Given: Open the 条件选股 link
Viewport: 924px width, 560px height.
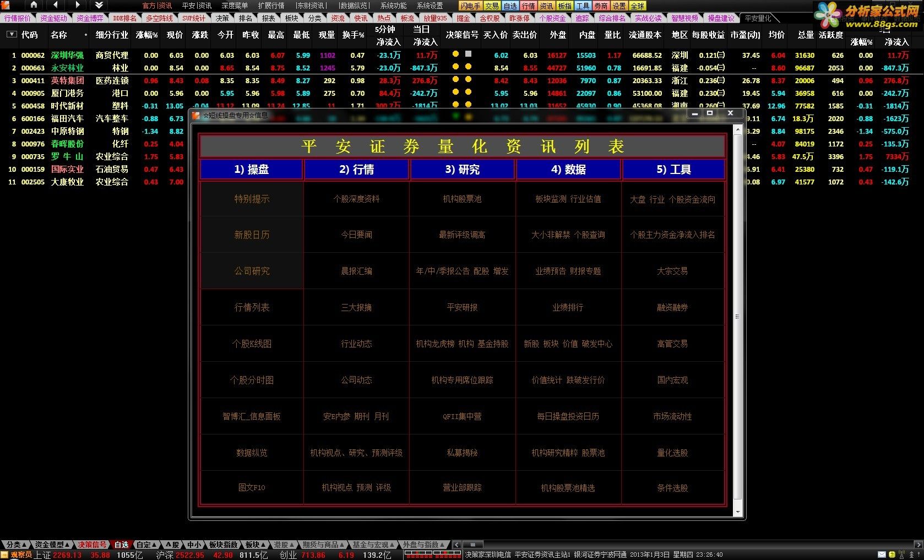Looking at the screenshot, I should point(672,488).
